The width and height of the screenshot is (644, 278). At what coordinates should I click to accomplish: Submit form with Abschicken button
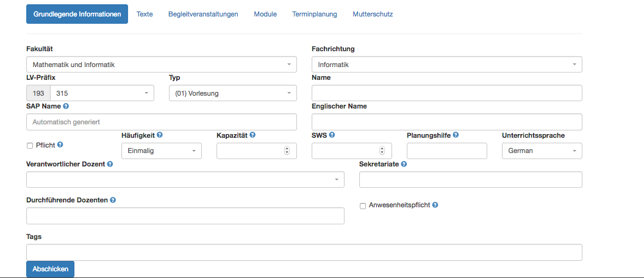coord(50,269)
